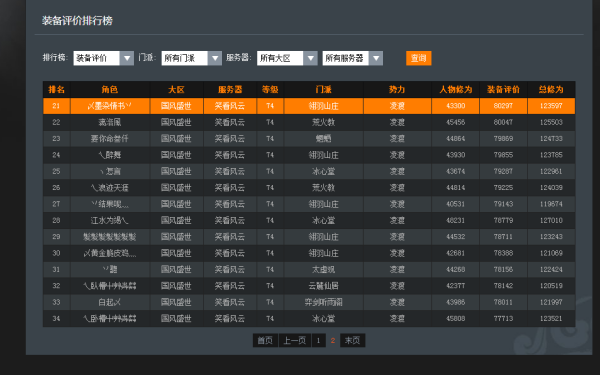Click total value 123597

pos(551,106)
